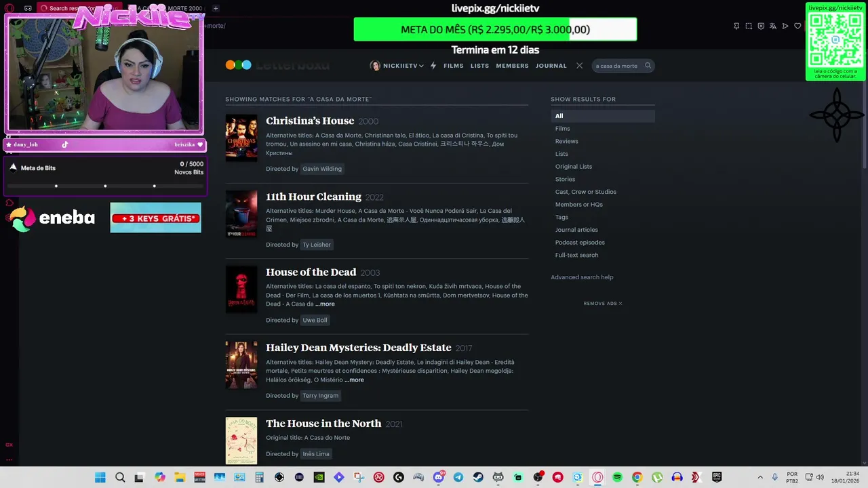The width and height of the screenshot is (868, 488).
Task: Click the 2000 year beside Christina's House
Action: coord(368,121)
